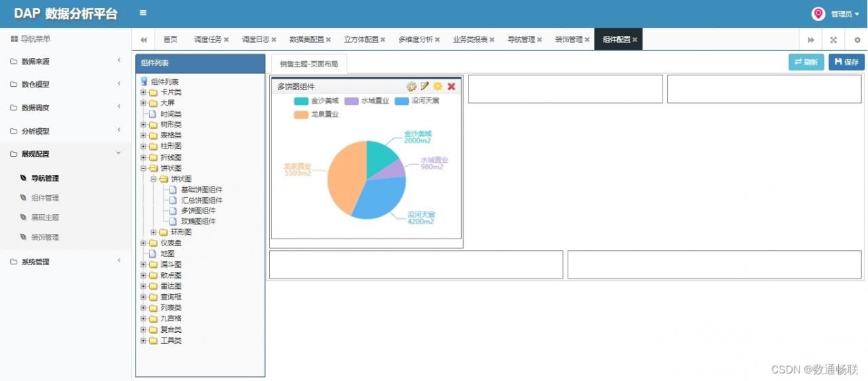Expand the 卡片类 tree folder

click(x=144, y=92)
